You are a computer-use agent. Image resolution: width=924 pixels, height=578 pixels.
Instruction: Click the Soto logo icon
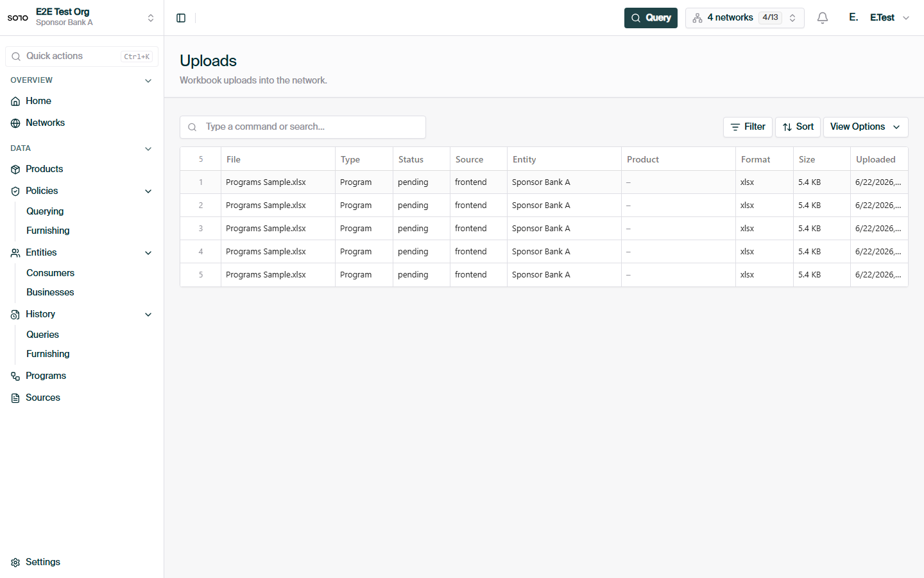[17, 18]
